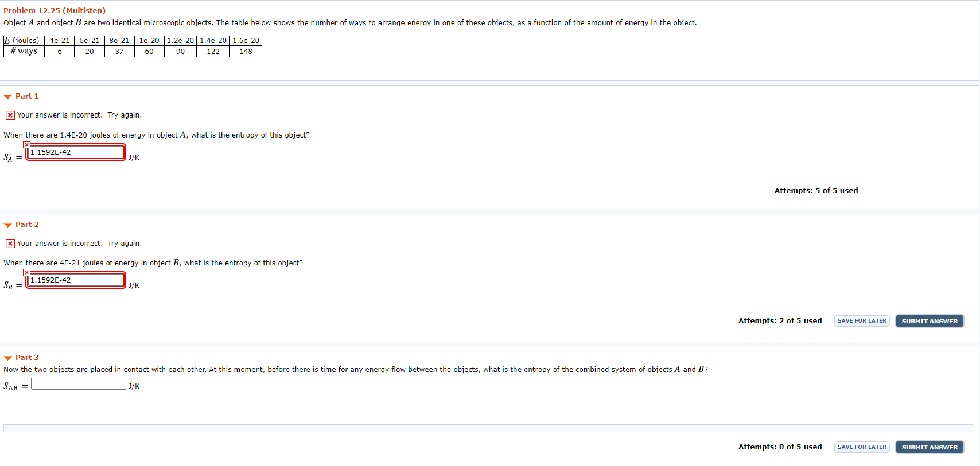Click the red triangle icon beside Part 3 heading

[7, 357]
